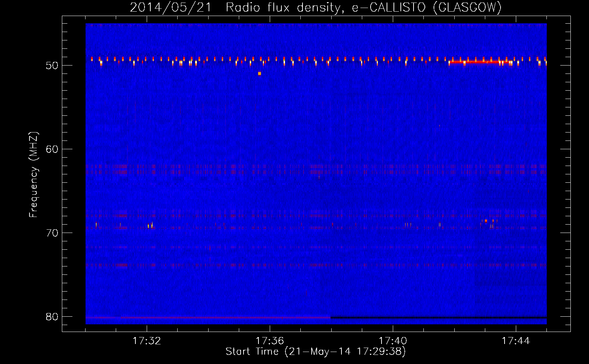Click the 'Frequency (MHZ)' axis label

33,175
